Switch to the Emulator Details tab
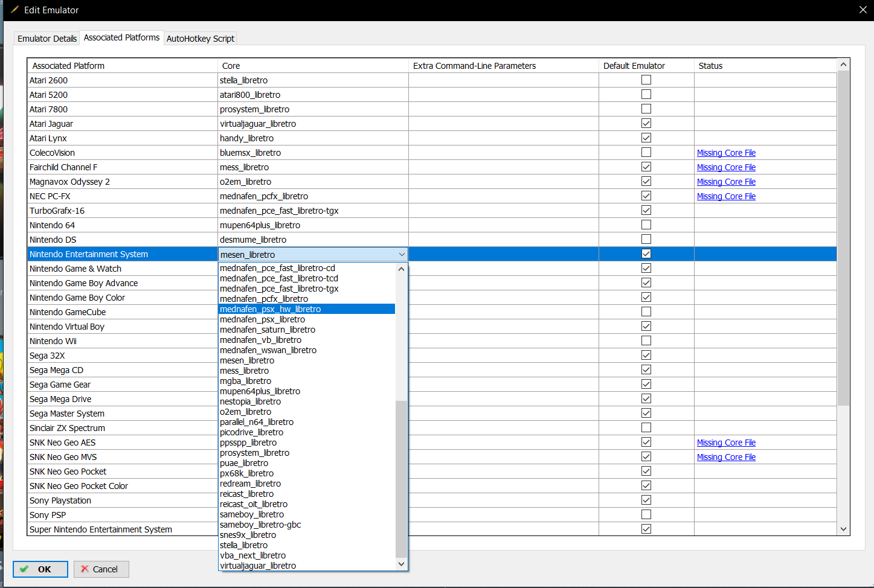Image resolution: width=874 pixels, height=588 pixels. [x=47, y=39]
